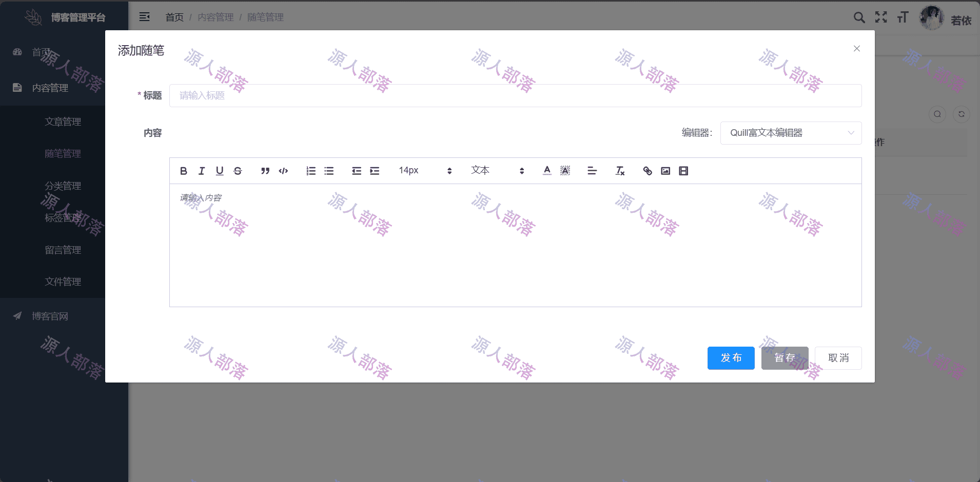Click into the content editor text area
Image resolution: width=980 pixels, height=482 pixels.
pos(515,245)
